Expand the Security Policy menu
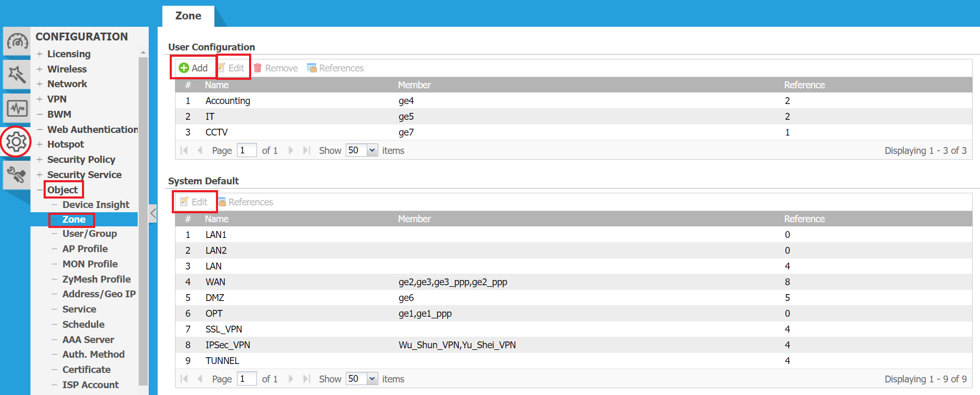The height and width of the screenshot is (395, 980). (x=39, y=159)
